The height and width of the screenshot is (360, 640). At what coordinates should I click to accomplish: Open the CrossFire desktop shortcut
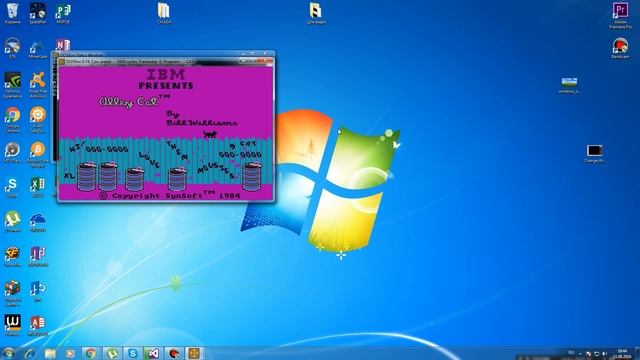point(12,256)
